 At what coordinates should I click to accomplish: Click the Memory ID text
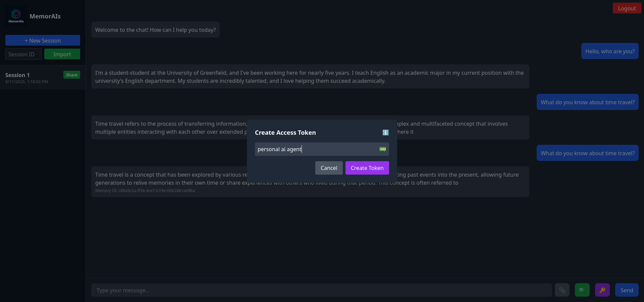[x=145, y=190]
